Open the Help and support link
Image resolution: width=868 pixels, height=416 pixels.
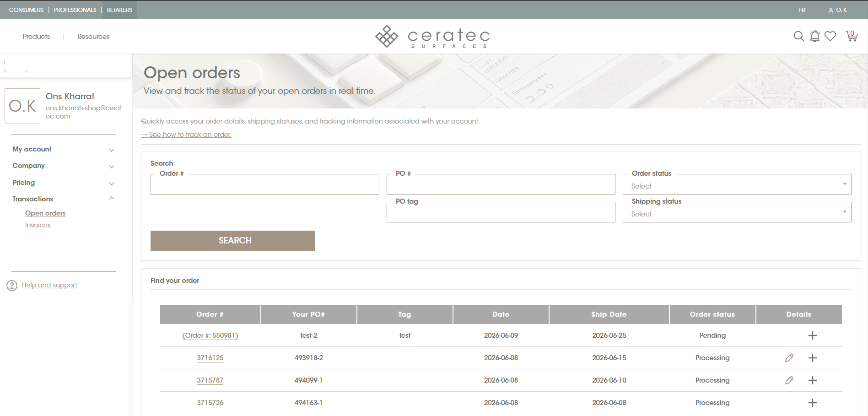coord(49,285)
